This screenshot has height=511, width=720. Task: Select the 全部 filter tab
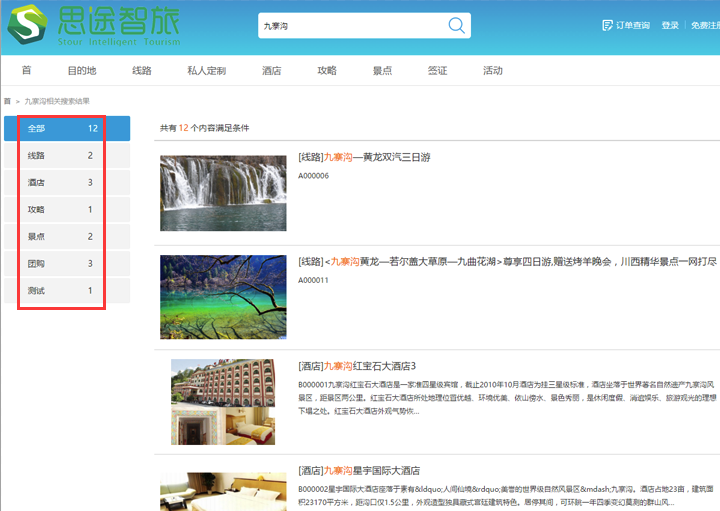point(67,129)
